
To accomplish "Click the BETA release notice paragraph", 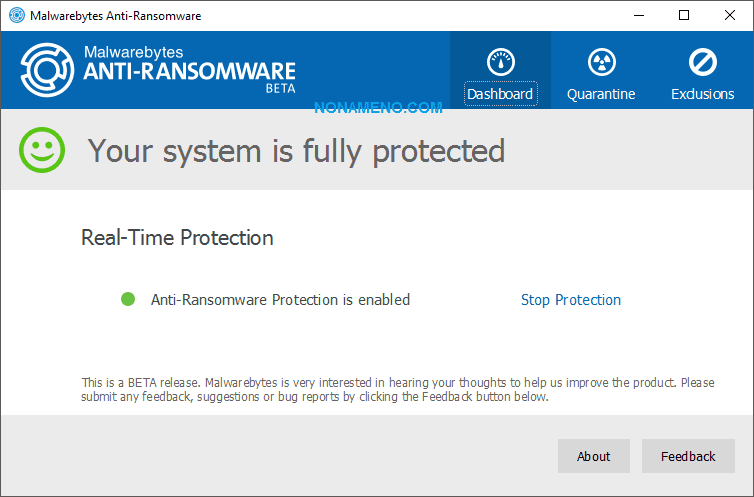I will tap(397, 389).
